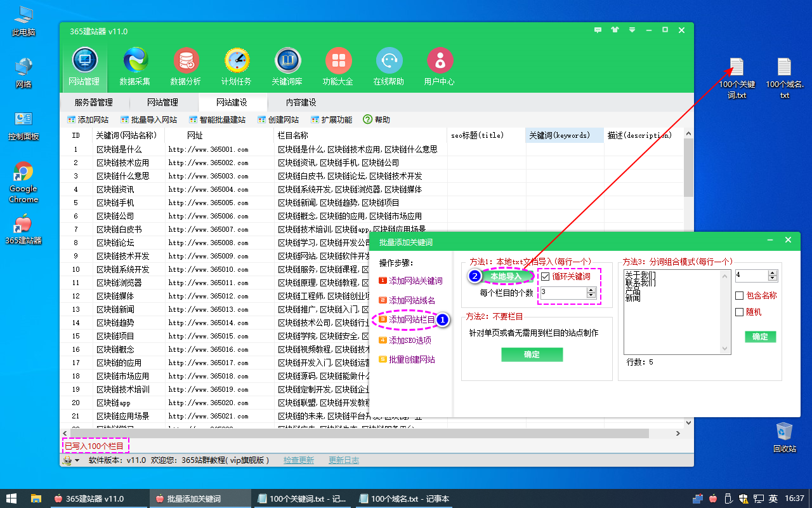Click 检查更新 link in status bar
This screenshot has width=812, height=508.
[299, 460]
